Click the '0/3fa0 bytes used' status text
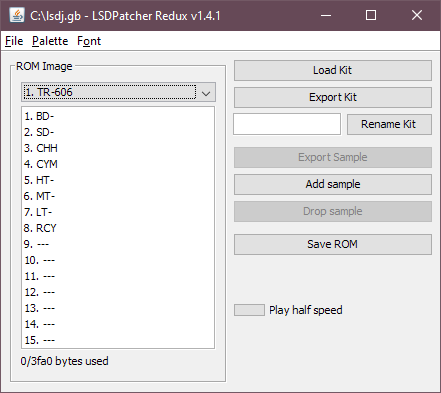The height and width of the screenshot is (393, 441). click(x=64, y=361)
